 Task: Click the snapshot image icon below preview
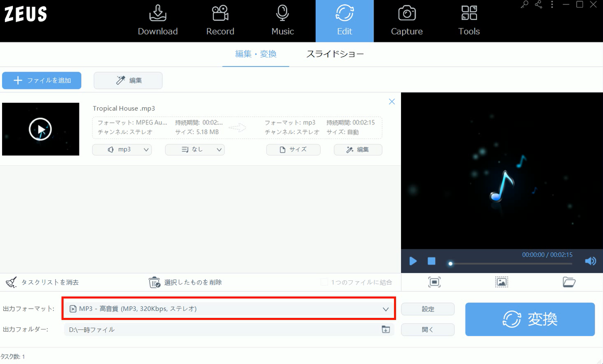501,282
